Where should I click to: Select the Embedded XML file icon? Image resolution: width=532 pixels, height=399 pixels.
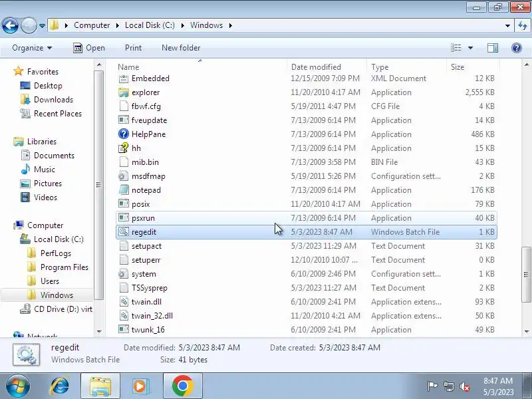click(x=124, y=78)
